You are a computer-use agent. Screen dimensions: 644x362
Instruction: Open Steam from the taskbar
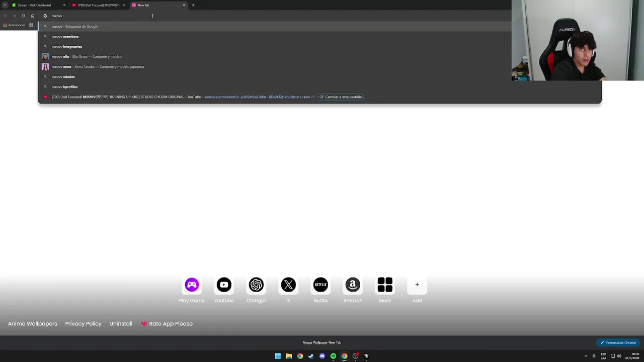tap(311, 356)
